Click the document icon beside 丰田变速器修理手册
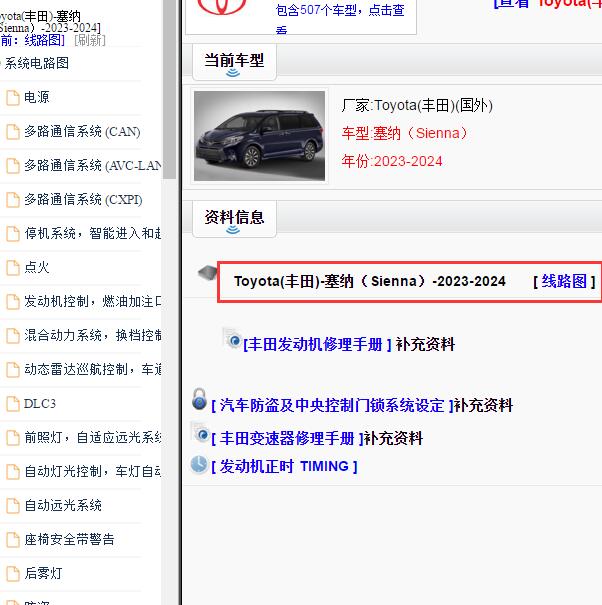 (x=201, y=432)
